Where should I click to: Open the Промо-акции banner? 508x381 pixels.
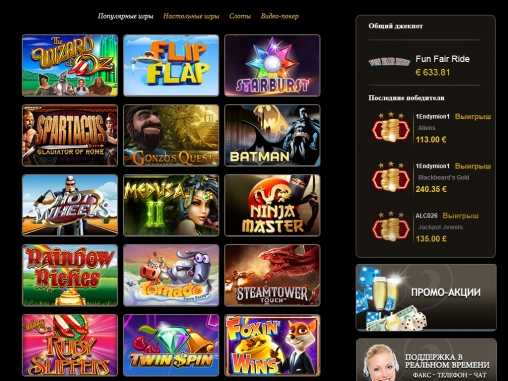point(426,297)
